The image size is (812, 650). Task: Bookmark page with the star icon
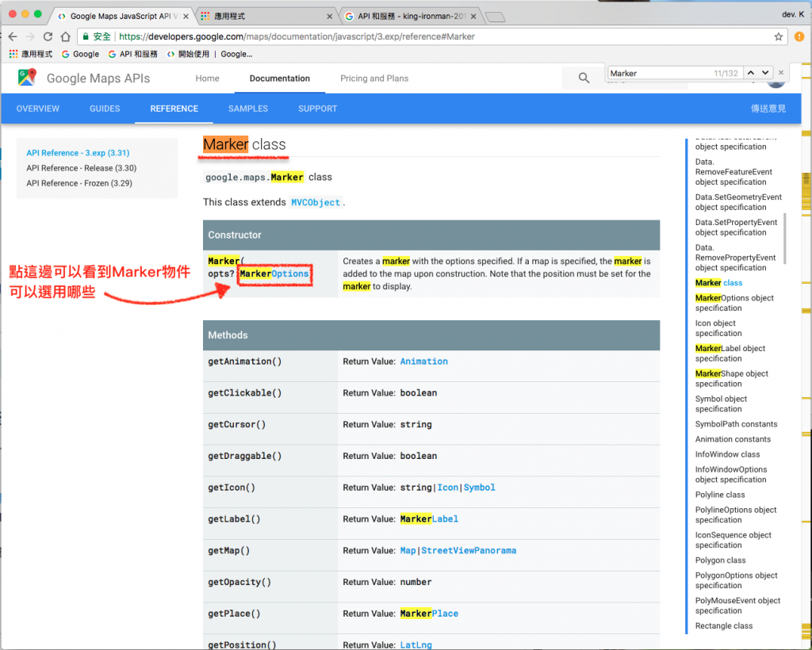click(778, 36)
